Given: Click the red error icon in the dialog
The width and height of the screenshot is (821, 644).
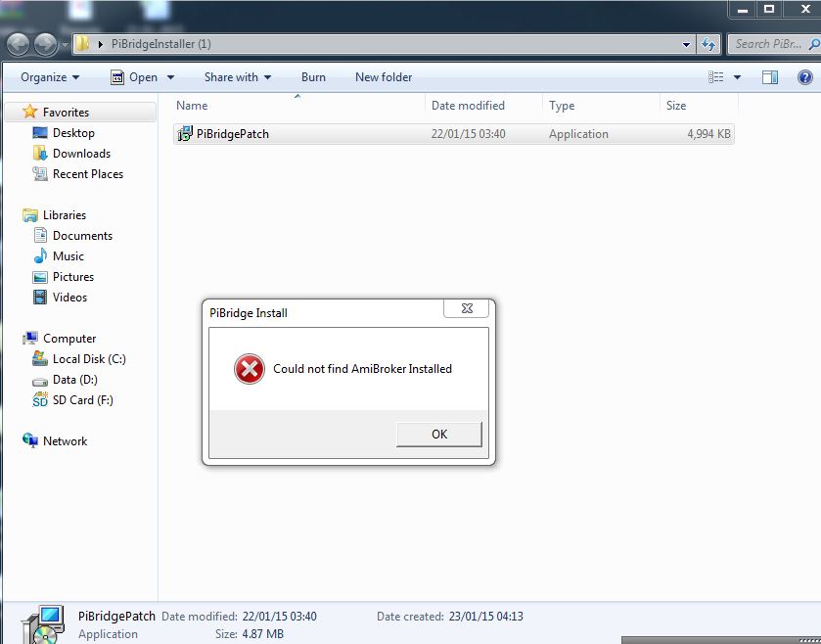Looking at the screenshot, I should (x=250, y=369).
